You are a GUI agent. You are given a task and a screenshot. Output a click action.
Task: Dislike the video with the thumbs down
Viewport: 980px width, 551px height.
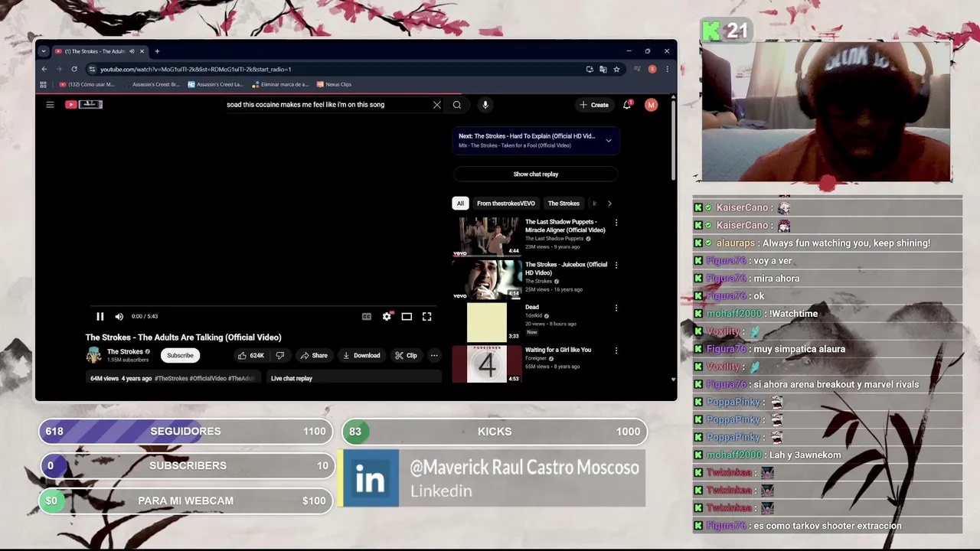pyautogui.click(x=280, y=355)
